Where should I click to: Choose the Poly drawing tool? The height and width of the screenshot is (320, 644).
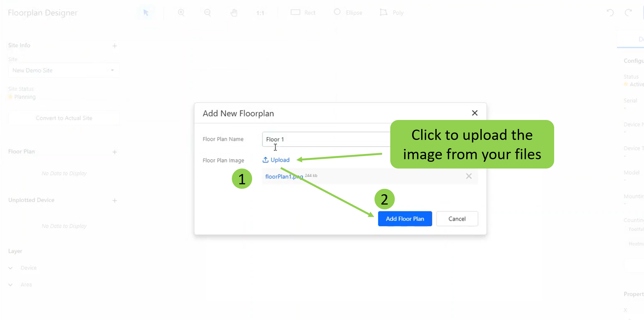(x=392, y=13)
